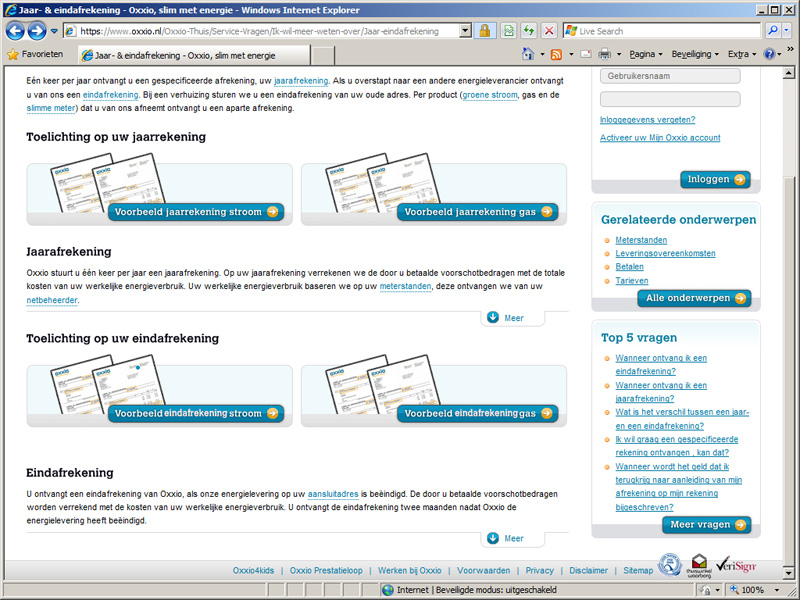Image resolution: width=800 pixels, height=600 pixels.
Task: Expand the first Meer section under Jaarafrekening
Action: click(x=505, y=318)
